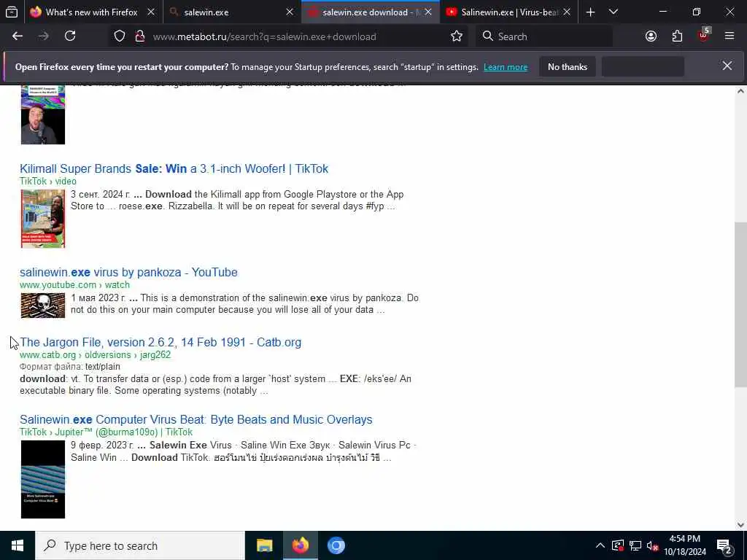Open the Kilimall TikTok thumbnail

point(43,219)
